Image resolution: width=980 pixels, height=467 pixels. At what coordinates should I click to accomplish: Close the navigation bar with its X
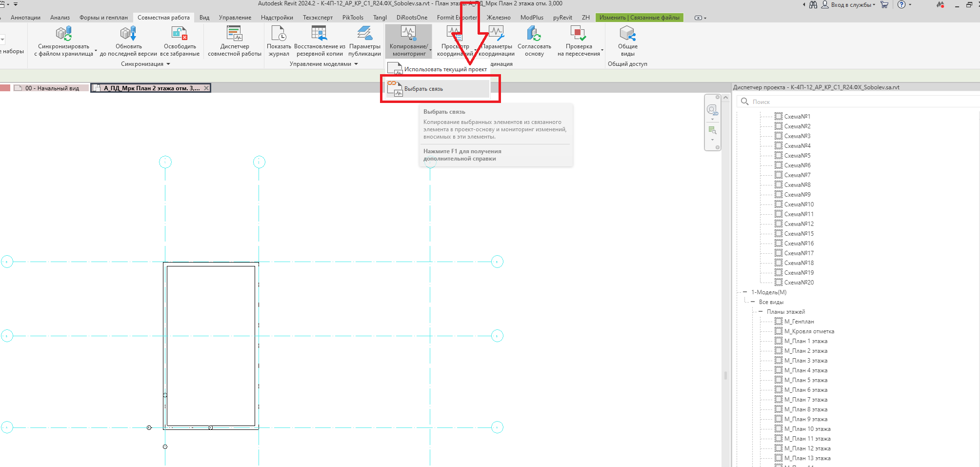coord(718,97)
